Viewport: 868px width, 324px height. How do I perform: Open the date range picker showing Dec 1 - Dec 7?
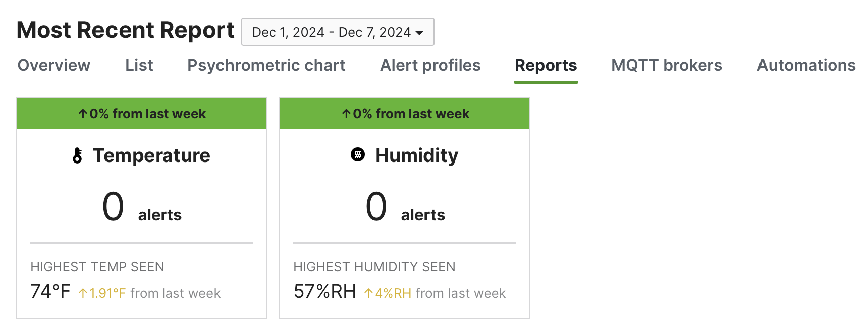(x=337, y=32)
